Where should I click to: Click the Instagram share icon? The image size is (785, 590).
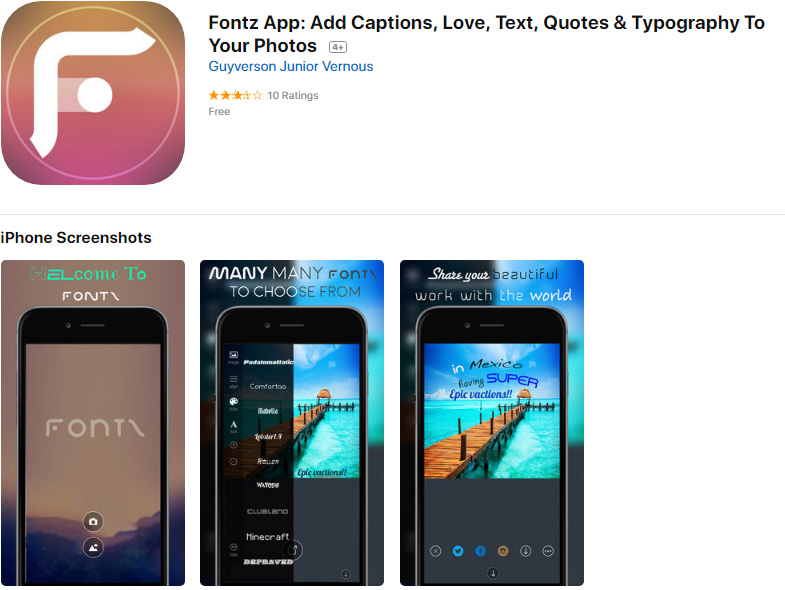point(503,551)
